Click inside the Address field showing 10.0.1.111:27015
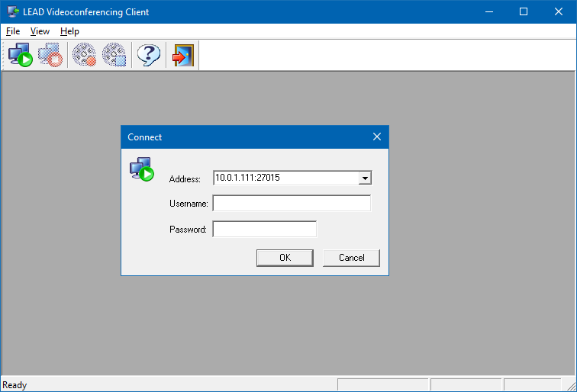This screenshot has width=577, height=392. point(286,178)
